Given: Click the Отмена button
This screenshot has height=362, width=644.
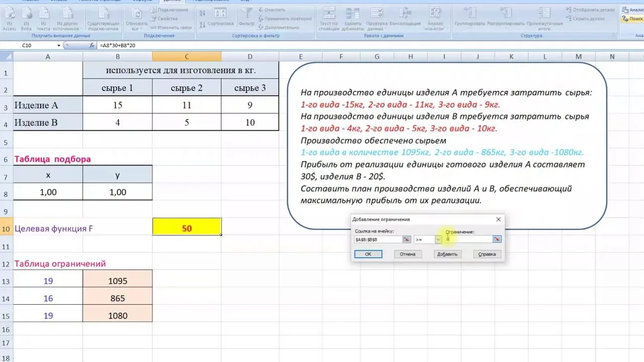Looking at the screenshot, I should click(x=408, y=254).
